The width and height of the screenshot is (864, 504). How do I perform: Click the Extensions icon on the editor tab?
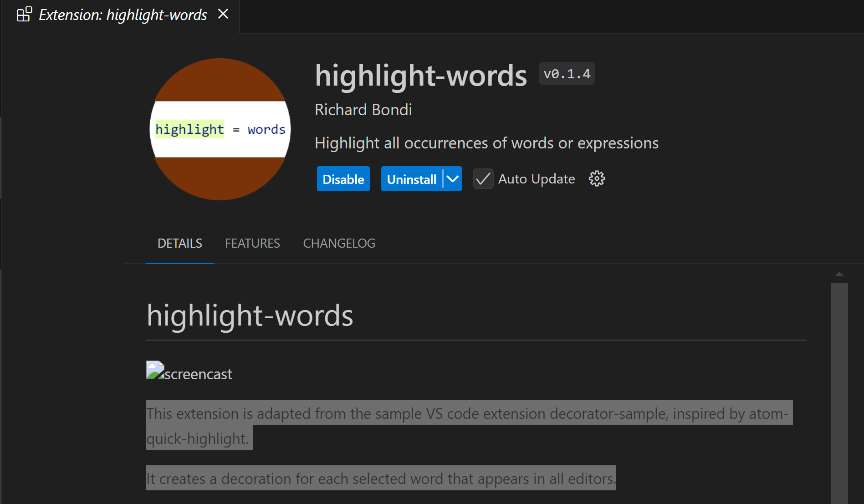pos(24,14)
